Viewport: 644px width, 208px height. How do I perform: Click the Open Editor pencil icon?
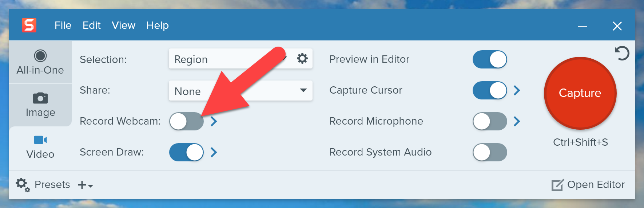pos(557,185)
